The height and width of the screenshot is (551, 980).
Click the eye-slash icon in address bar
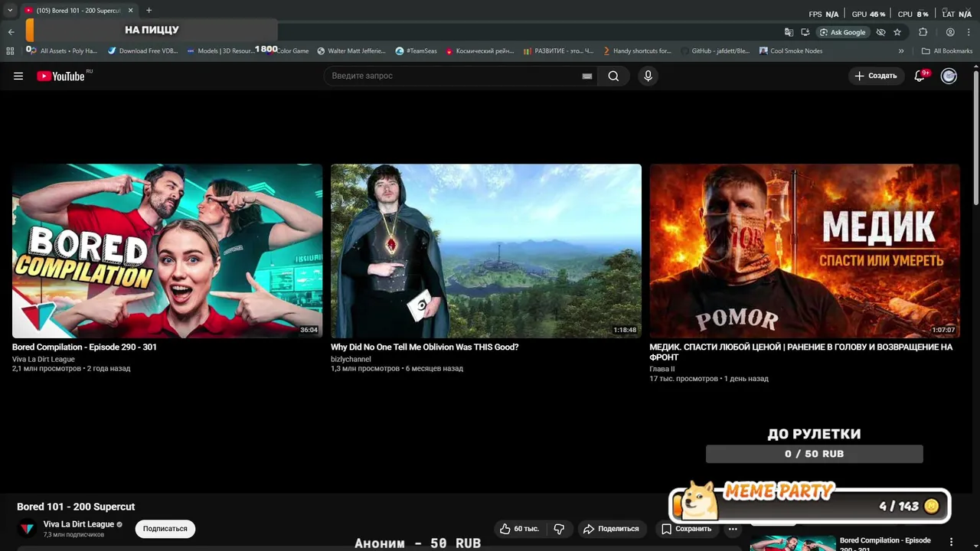click(881, 32)
